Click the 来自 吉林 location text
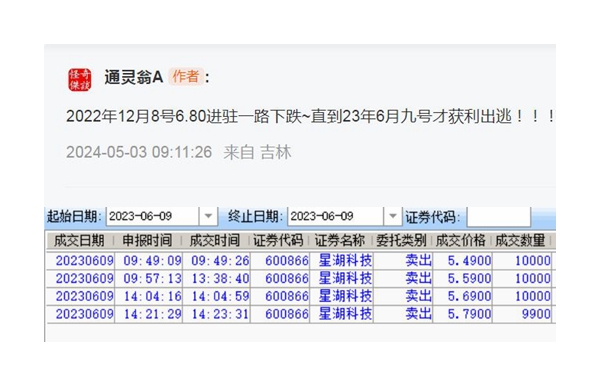Screen dimensions: 600x385 pyautogui.click(x=257, y=152)
